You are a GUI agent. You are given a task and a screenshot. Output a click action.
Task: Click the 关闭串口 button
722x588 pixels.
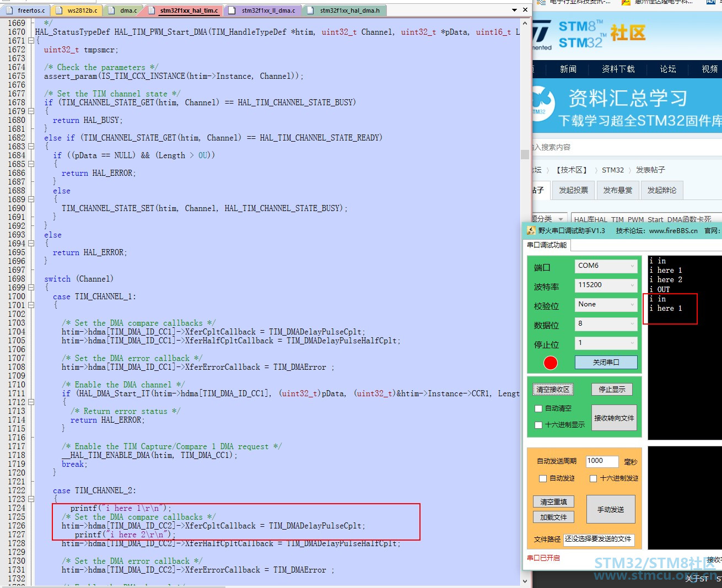click(606, 362)
